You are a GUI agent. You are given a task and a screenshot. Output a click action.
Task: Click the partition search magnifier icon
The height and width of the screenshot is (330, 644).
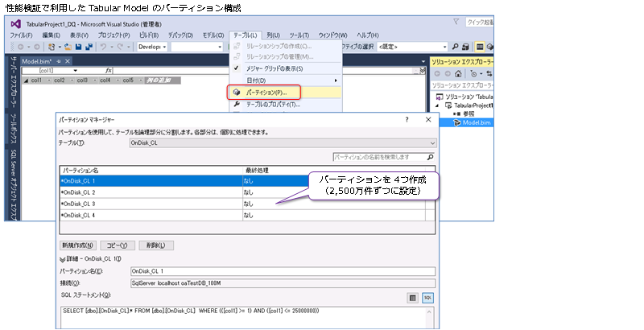(430, 157)
